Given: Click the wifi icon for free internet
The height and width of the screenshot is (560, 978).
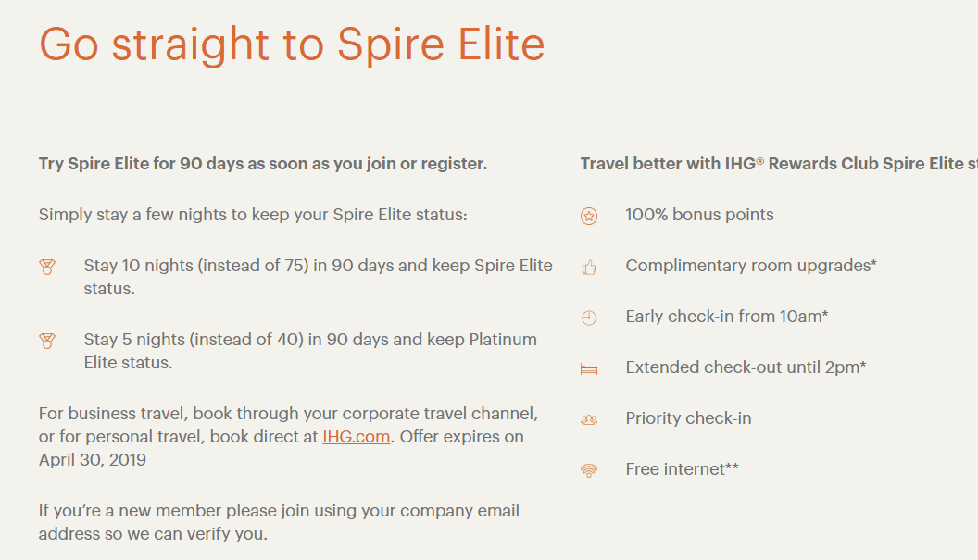Looking at the screenshot, I should [589, 470].
